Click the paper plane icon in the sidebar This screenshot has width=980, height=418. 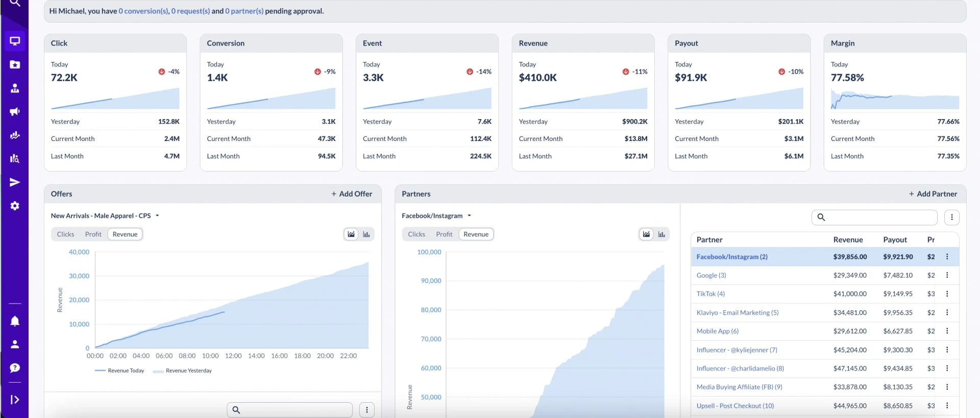[15, 182]
